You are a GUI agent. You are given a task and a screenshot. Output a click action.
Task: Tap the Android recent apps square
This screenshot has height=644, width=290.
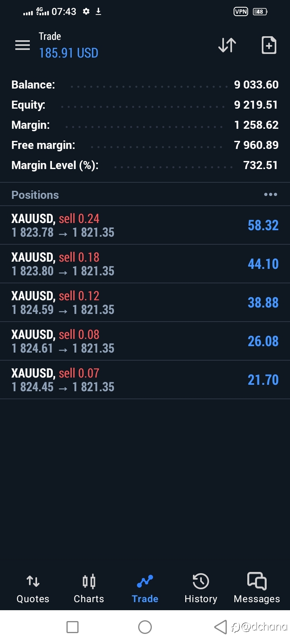pos(72,627)
